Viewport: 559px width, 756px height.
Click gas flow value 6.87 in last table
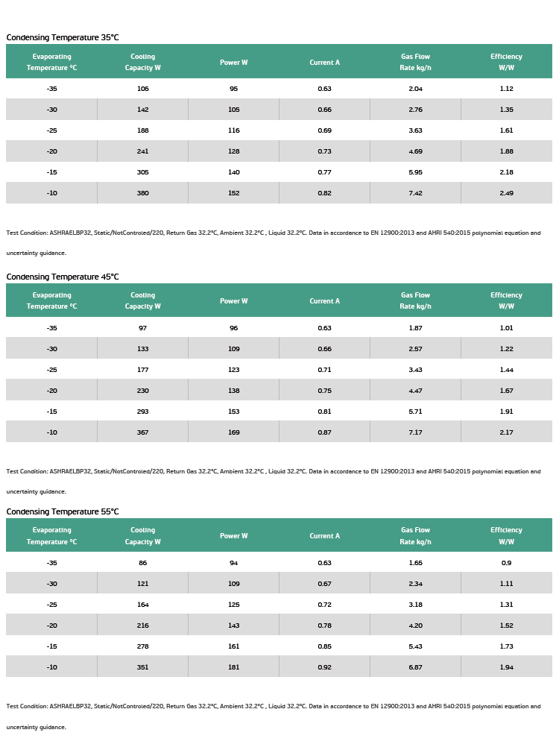(415, 667)
